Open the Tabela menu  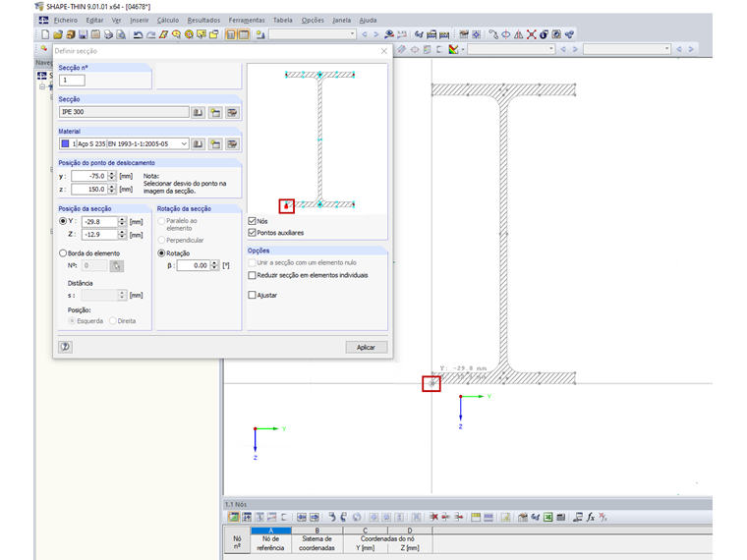(x=282, y=20)
